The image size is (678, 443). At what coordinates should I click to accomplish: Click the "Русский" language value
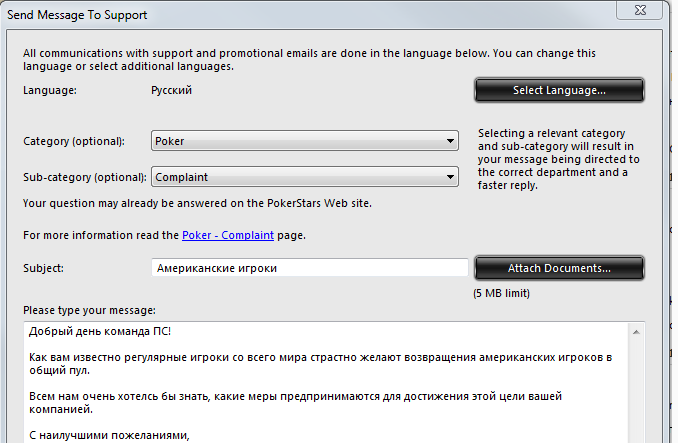click(171, 90)
